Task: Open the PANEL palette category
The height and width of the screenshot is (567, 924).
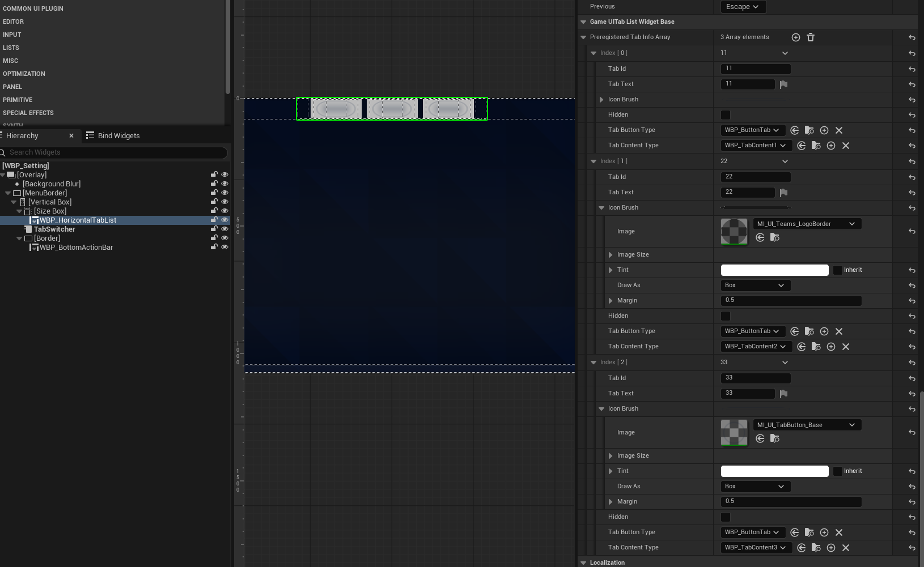Action: pos(12,87)
